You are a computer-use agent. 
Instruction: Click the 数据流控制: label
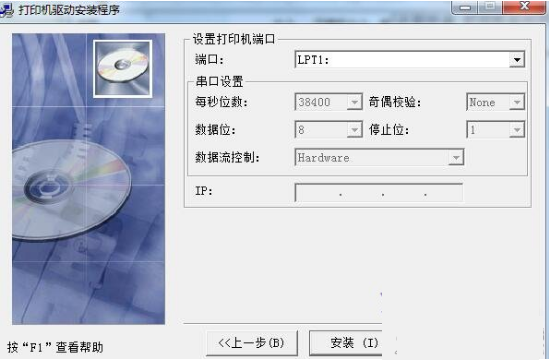pos(227,157)
